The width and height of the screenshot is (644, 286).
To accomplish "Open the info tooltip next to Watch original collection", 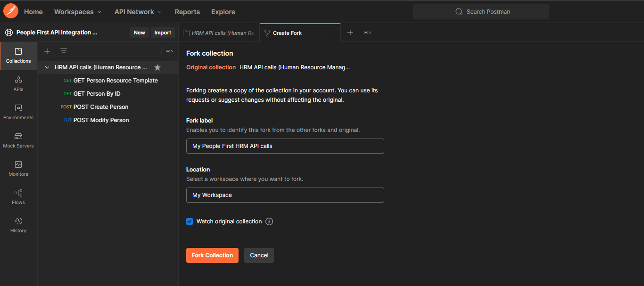I will [x=269, y=221].
